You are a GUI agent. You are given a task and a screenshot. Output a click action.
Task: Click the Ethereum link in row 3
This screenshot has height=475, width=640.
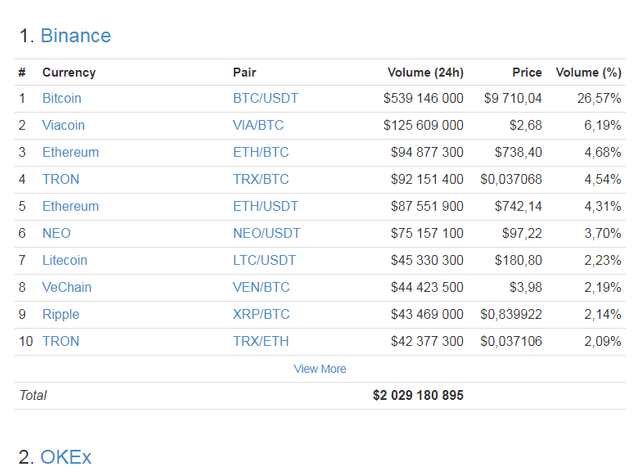point(70,152)
